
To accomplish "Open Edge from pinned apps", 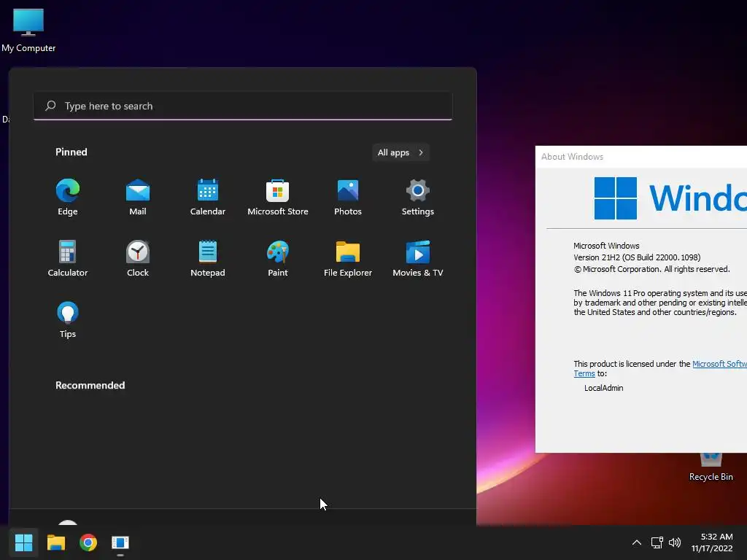I will [68, 197].
